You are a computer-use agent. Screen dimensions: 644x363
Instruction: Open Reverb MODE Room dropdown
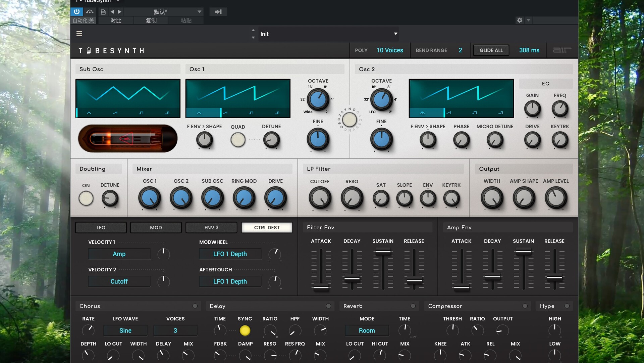[367, 330]
